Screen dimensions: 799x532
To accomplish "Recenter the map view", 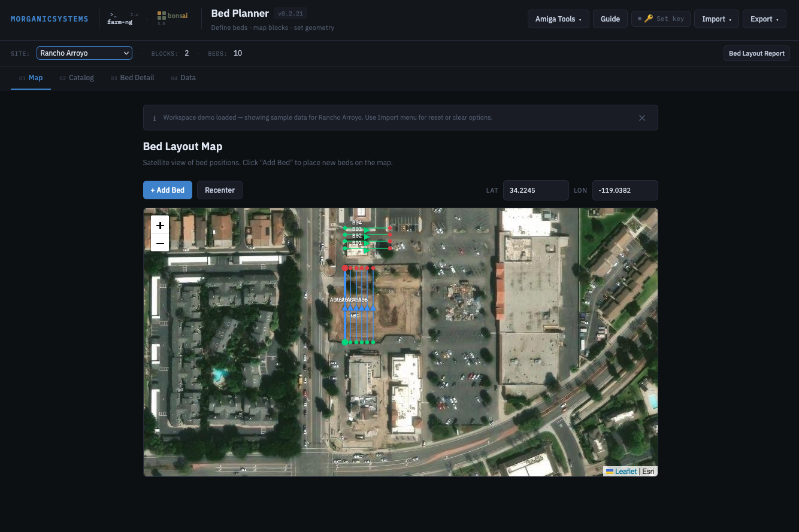I will click(x=219, y=190).
